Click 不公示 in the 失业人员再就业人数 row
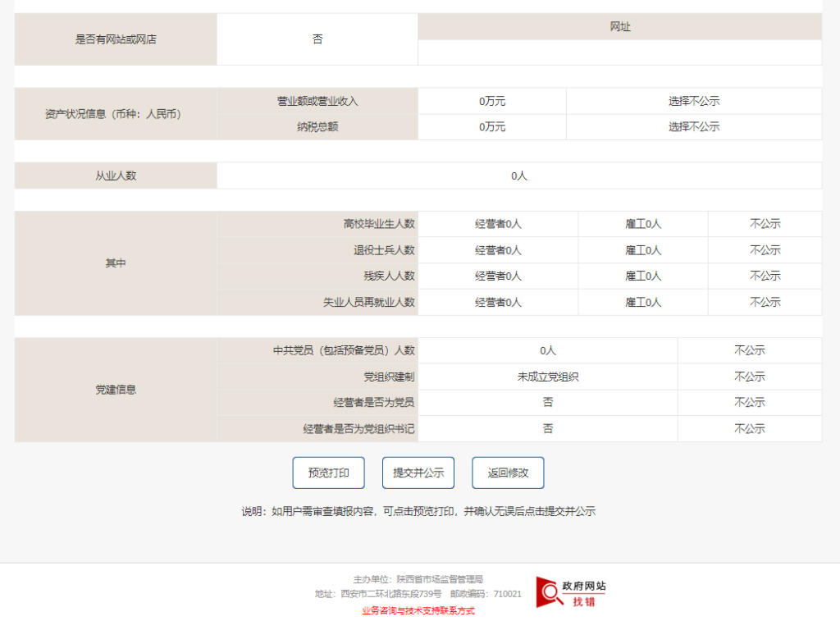 (x=765, y=302)
